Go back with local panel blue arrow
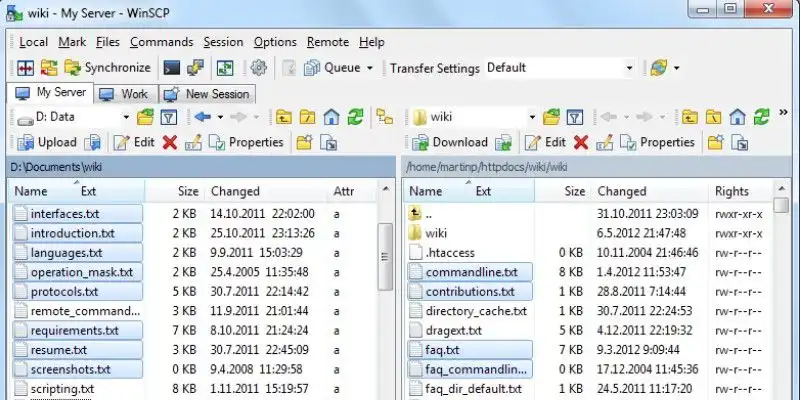This screenshot has width=800, height=400. pyautogui.click(x=203, y=117)
